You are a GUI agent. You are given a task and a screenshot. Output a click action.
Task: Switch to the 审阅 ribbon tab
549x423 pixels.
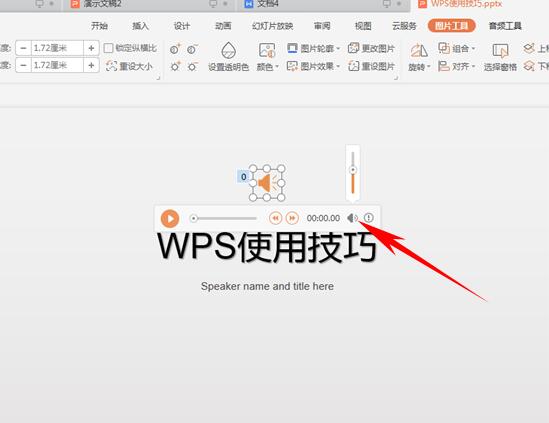(322, 26)
